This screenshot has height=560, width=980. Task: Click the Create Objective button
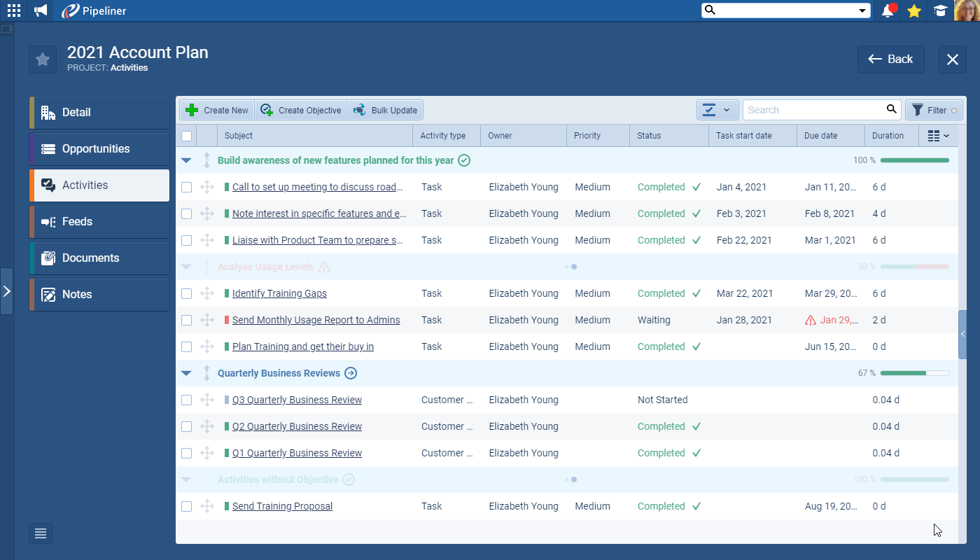click(300, 110)
